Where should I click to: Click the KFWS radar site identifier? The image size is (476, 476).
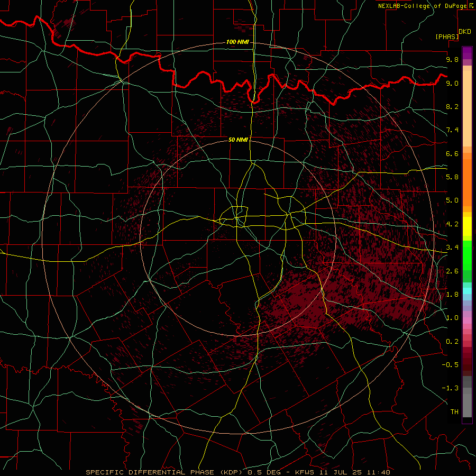(305, 472)
